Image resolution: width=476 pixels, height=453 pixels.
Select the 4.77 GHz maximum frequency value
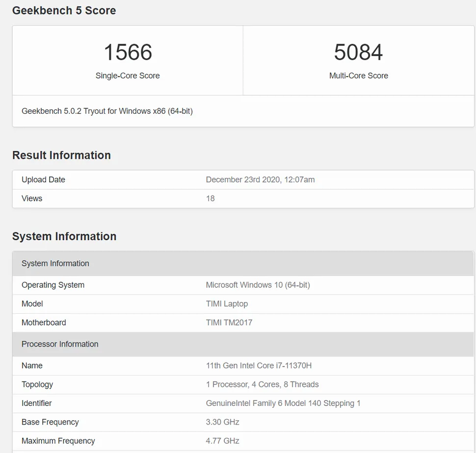click(222, 441)
